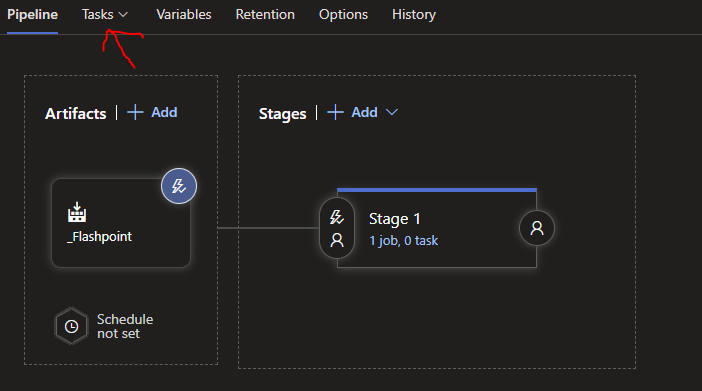Open the '1 job, 0 task' link
The width and height of the screenshot is (702, 391).
[x=403, y=241]
